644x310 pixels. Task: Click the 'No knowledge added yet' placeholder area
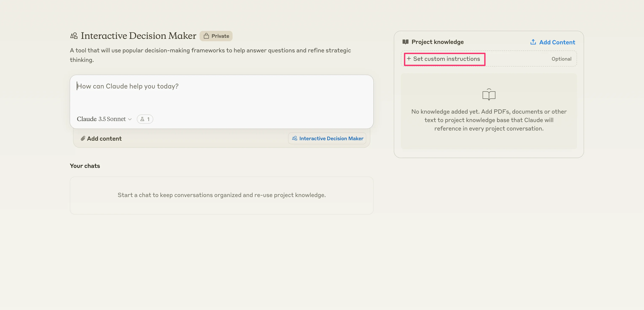coord(489,120)
